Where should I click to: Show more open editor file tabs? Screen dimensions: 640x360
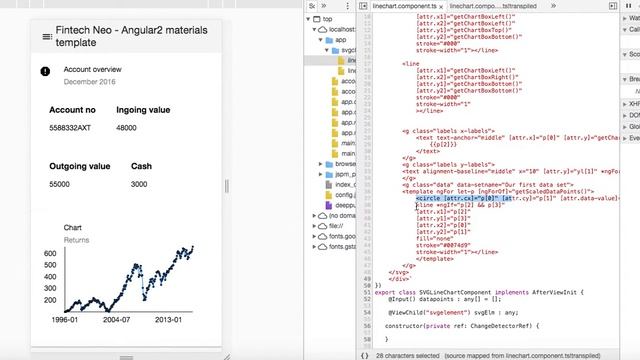click(553, 6)
